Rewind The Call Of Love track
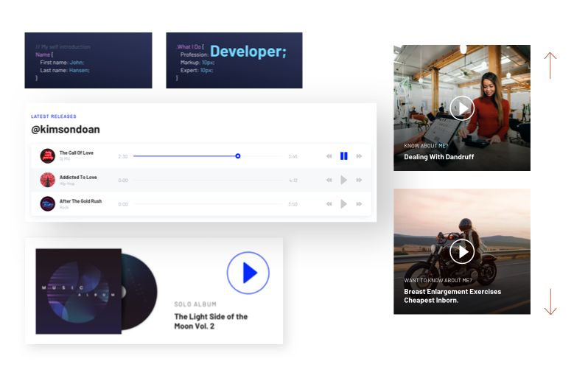The width and height of the screenshot is (588, 367). (329, 156)
